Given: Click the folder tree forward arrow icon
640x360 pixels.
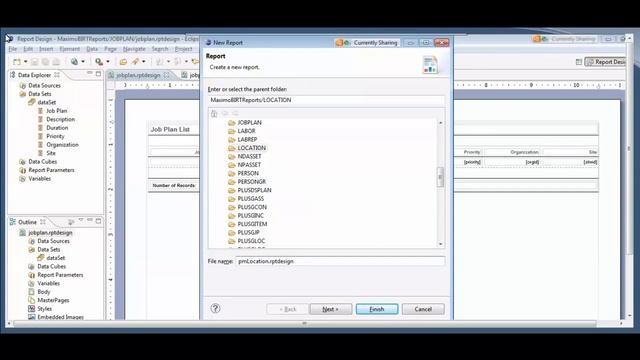Looking at the screenshot, I should click(x=235, y=113).
